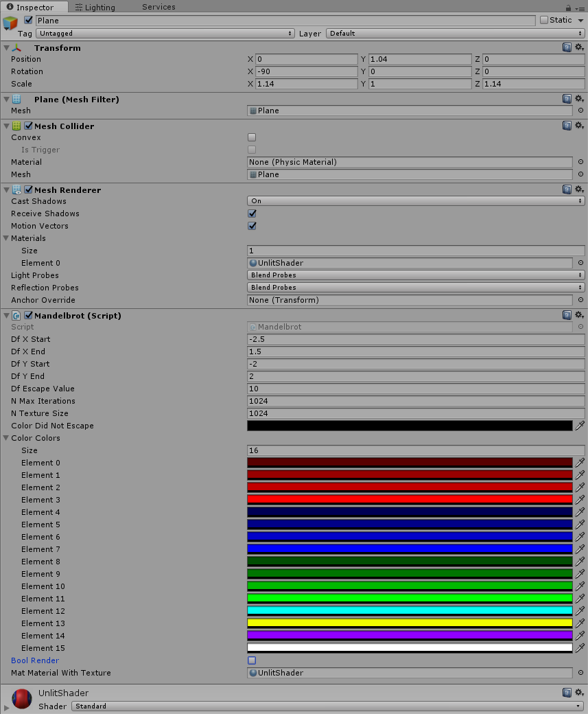The height and width of the screenshot is (714, 588).
Task: Open the Transform component help icon
Action: click(567, 47)
